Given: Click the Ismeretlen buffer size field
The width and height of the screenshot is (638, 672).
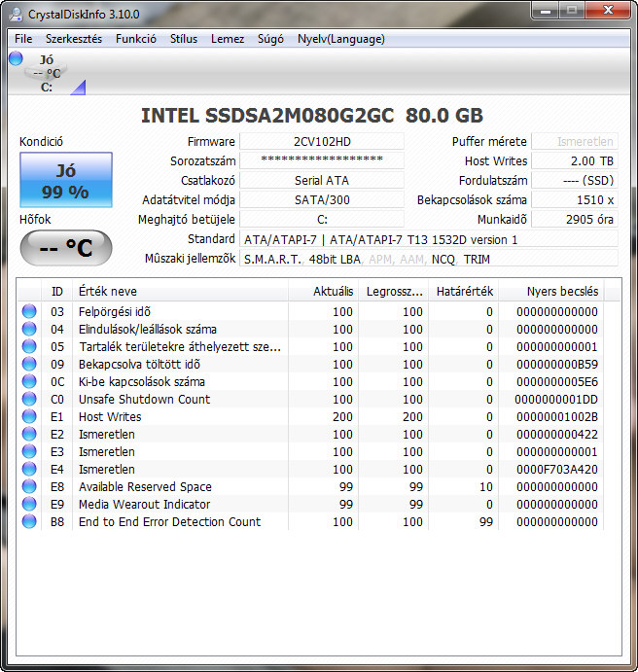Looking at the screenshot, I should tap(575, 141).
